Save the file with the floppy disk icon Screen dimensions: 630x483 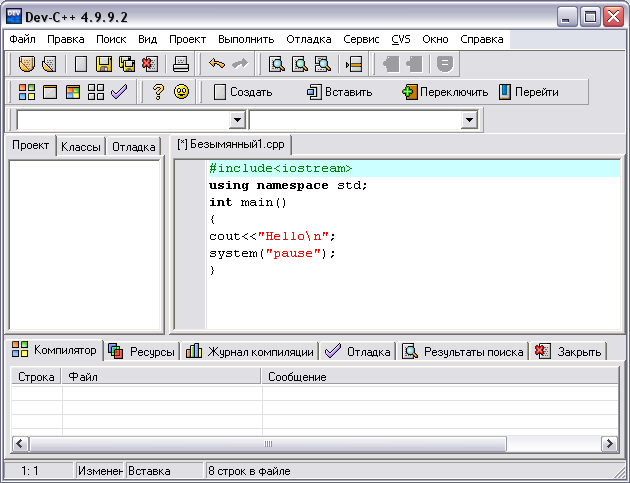[104, 64]
